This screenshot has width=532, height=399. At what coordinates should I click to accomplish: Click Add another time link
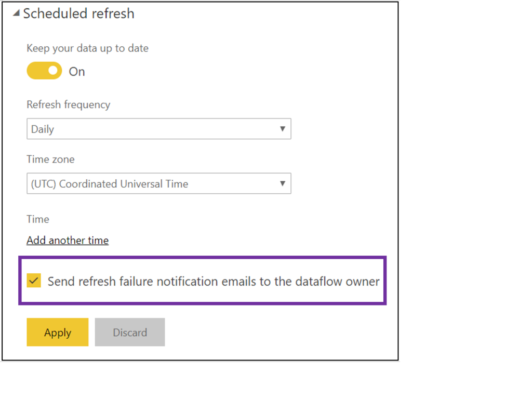click(67, 240)
